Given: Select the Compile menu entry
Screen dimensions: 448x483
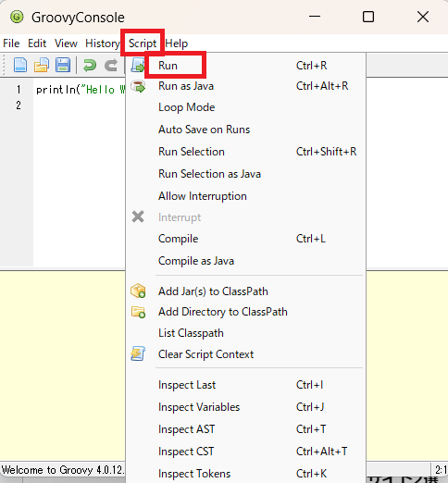Looking at the screenshot, I should (x=245, y=239).
